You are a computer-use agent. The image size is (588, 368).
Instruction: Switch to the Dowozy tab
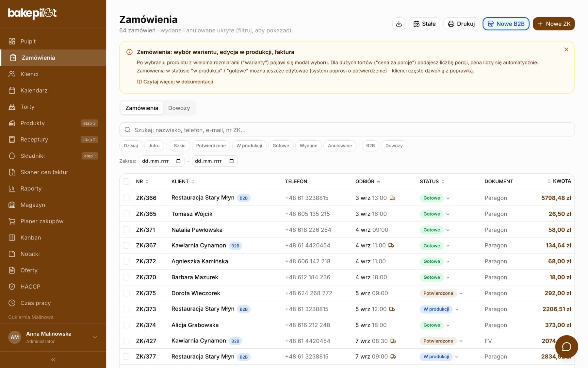(x=179, y=108)
